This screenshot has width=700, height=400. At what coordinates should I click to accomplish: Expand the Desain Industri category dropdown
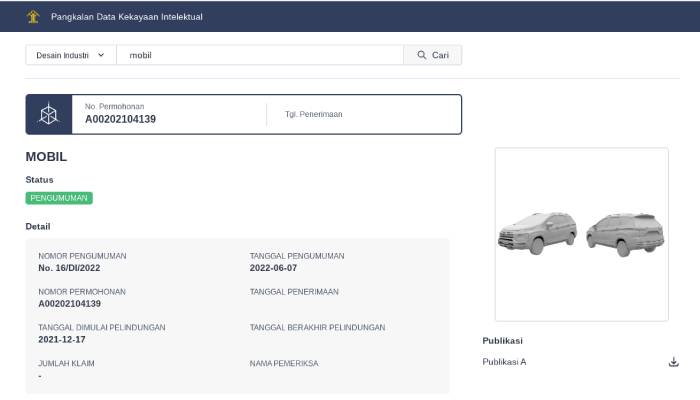[71, 55]
